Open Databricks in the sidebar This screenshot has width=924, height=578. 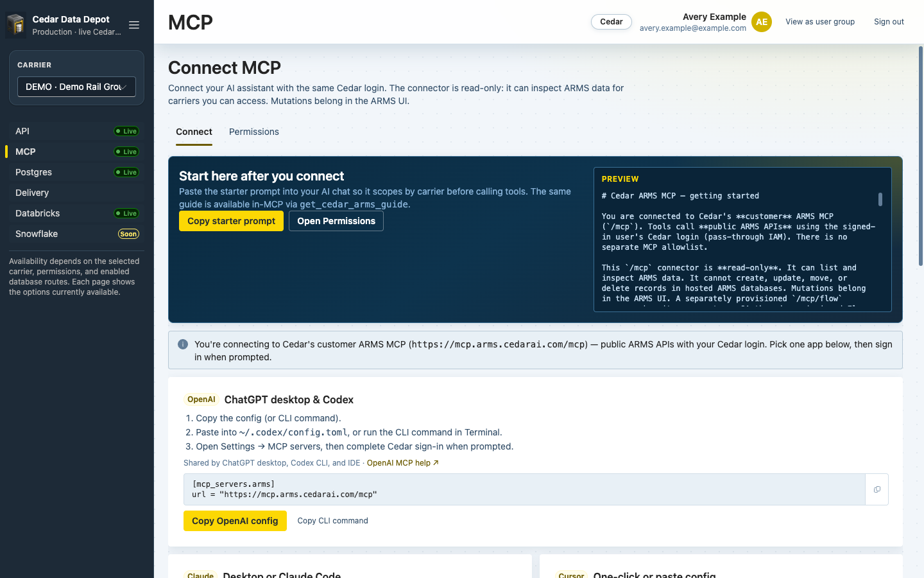[77, 213]
